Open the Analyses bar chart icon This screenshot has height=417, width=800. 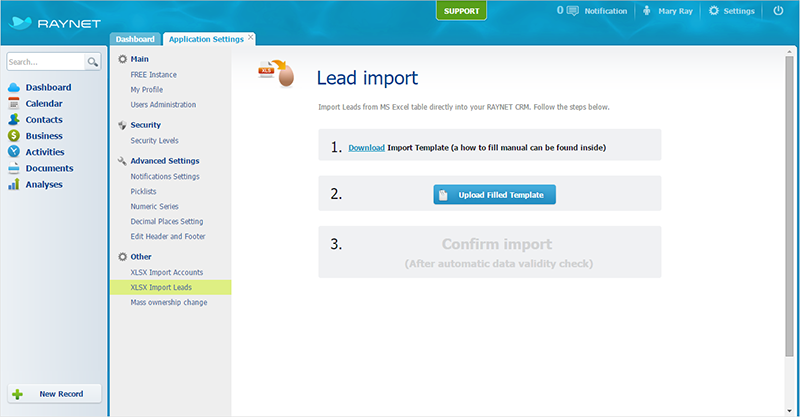14,184
